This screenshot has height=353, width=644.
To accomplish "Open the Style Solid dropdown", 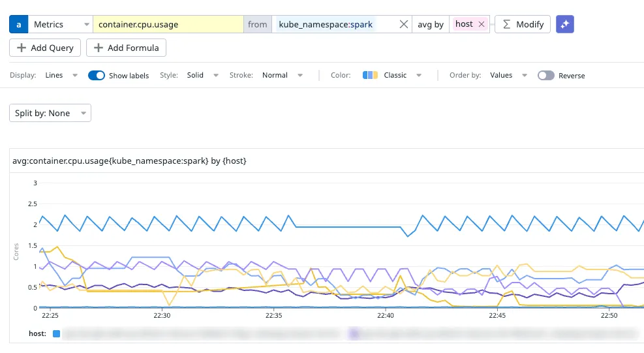I will pyautogui.click(x=202, y=75).
